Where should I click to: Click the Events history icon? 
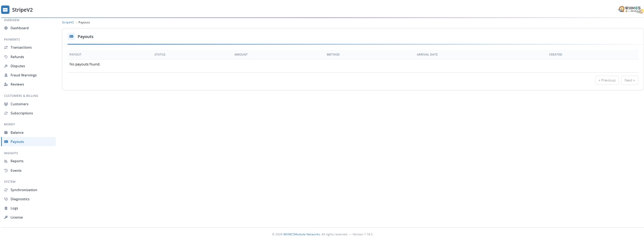(6, 171)
